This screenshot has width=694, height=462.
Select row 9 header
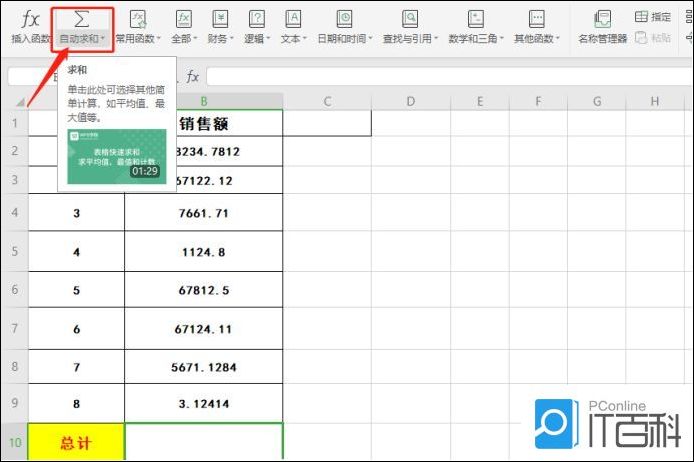(x=15, y=403)
